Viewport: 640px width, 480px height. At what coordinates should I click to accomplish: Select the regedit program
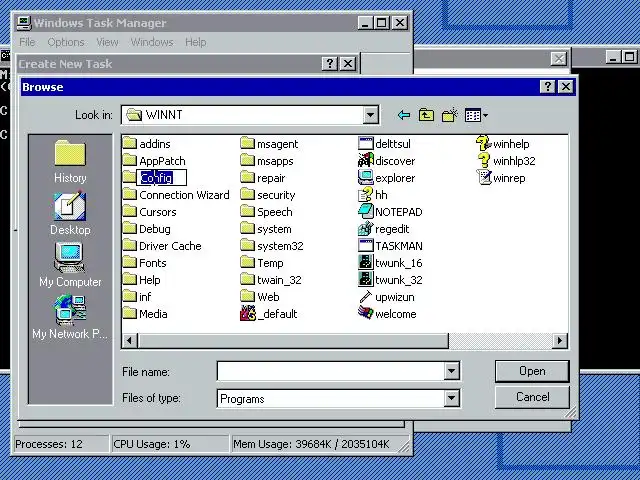(x=384, y=229)
